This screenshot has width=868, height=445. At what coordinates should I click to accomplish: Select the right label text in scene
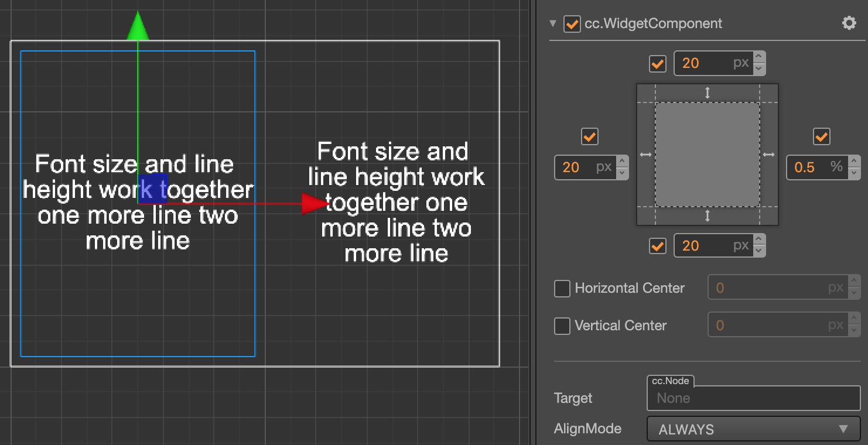(397, 202)
